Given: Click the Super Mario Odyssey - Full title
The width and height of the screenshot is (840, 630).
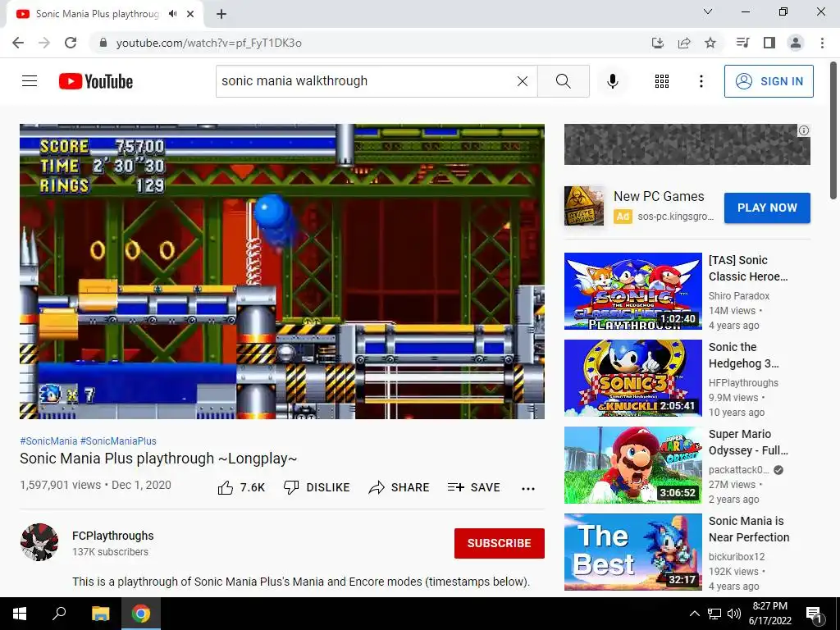Looking at the screenshot, I should (x=748, y=442).
